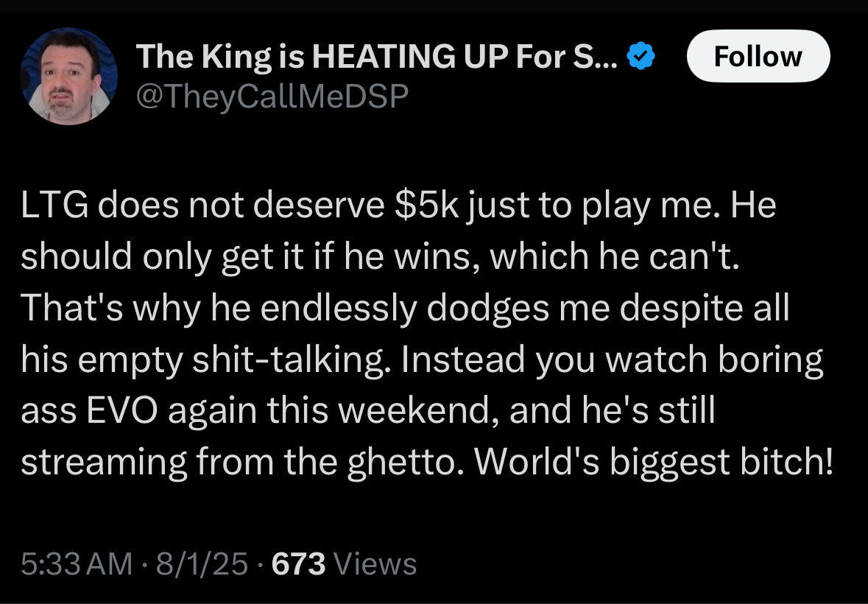Click the blue verified checkmark badge

641,56
